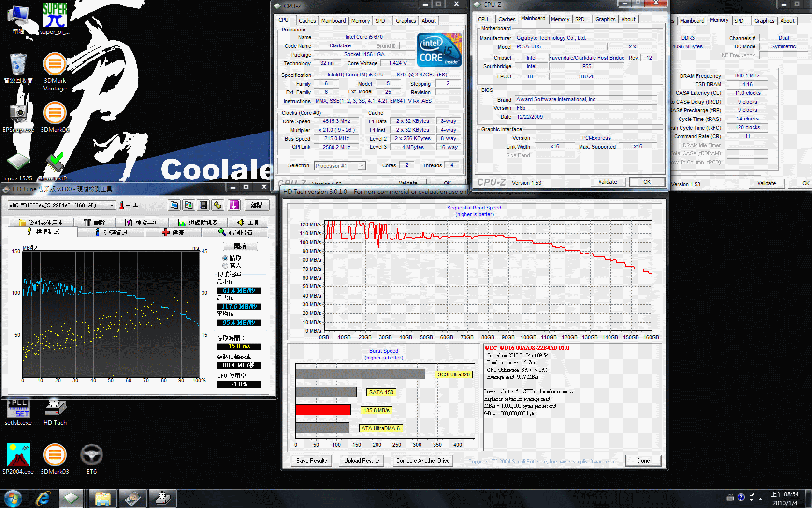Open Recycle Bin desktop icon
Screen dimensions: 812x508
click(x=18, y=68)
